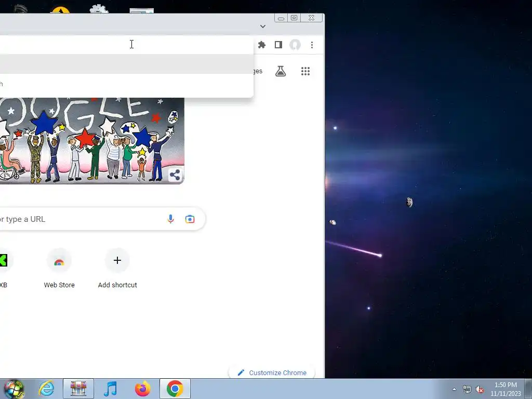This screenshot has width=532, height=399.
Task: Open network tray icon
Action: point(467,389)
